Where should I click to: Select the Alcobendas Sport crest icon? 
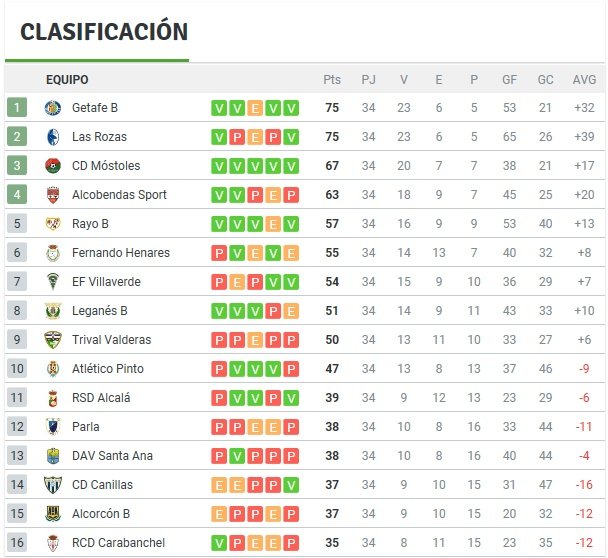click(x=53, y=195)
